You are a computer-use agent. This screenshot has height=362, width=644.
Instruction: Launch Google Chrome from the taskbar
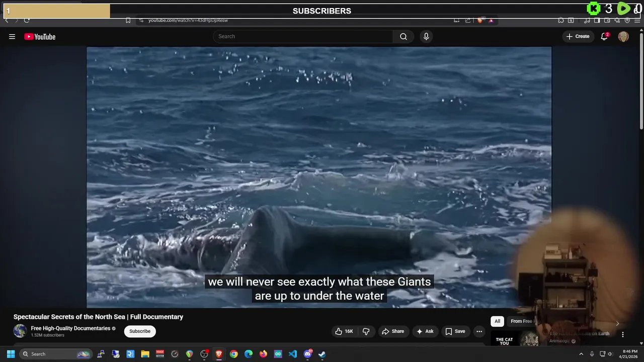[x=233, y=354]
